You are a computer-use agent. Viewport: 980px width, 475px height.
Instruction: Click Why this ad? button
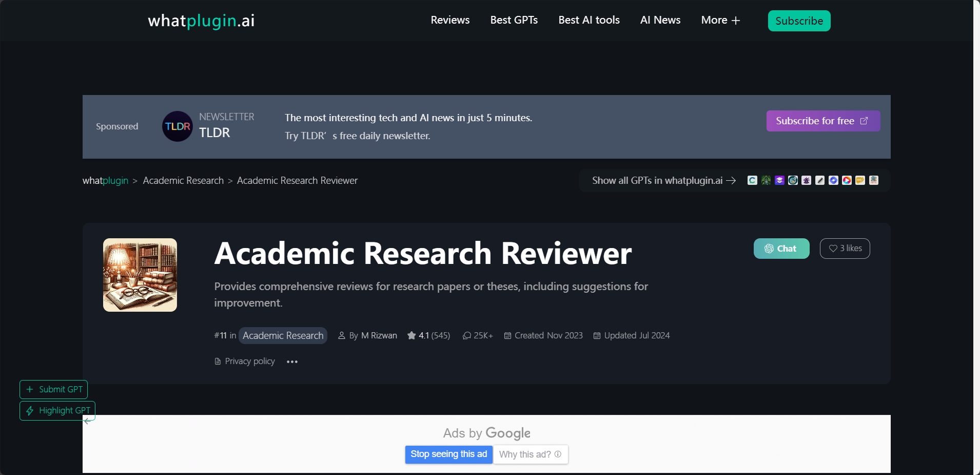[x=531, y=454]
